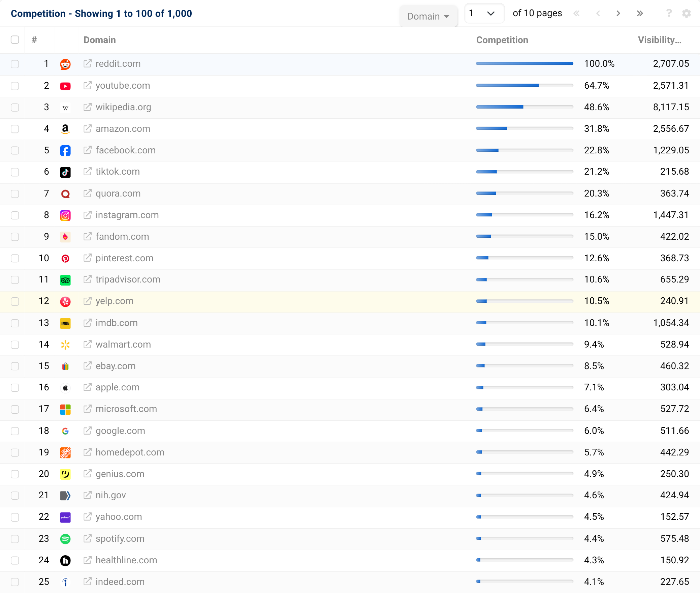Screen dimensions: 700x593
Task: Open the apple.com domain link
Action: tap(118, 387)
